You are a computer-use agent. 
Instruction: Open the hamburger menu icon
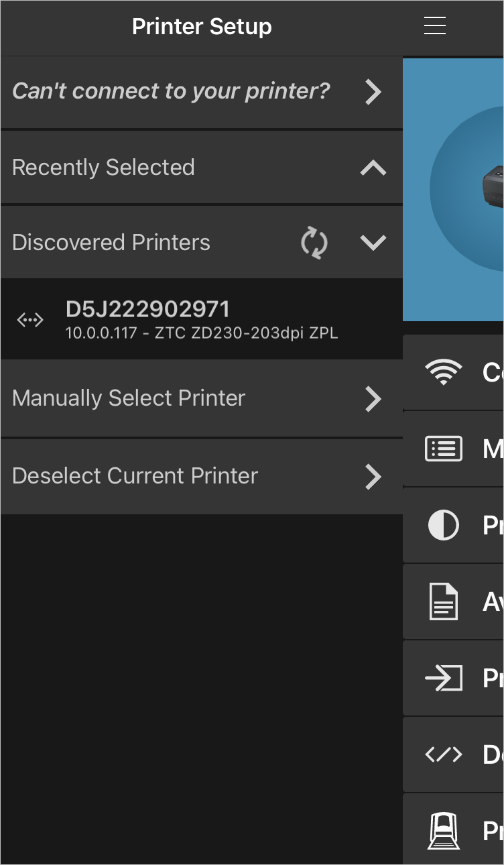435,25
